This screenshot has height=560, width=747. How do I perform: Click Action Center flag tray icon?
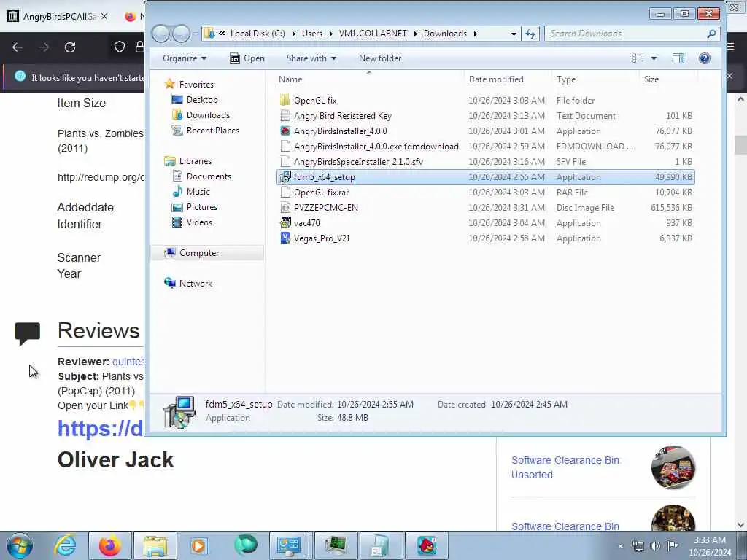pyautogui.click(x=673, y=546)
